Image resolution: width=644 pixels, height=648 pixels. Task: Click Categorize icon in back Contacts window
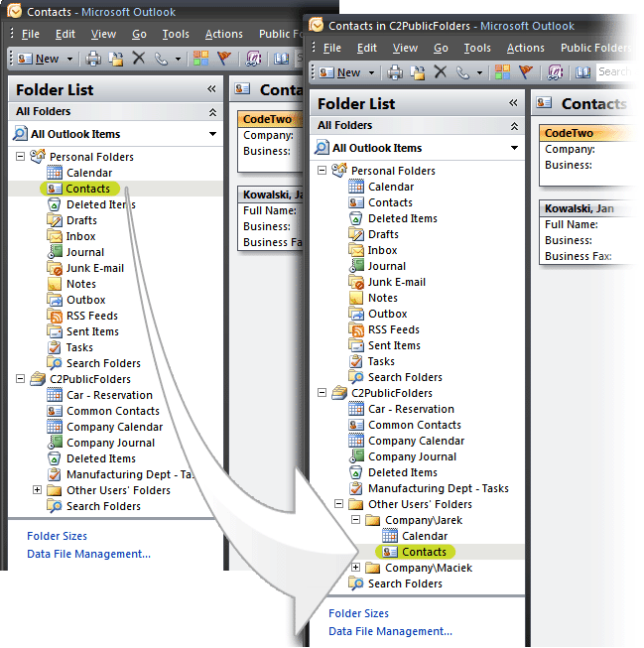200,59
